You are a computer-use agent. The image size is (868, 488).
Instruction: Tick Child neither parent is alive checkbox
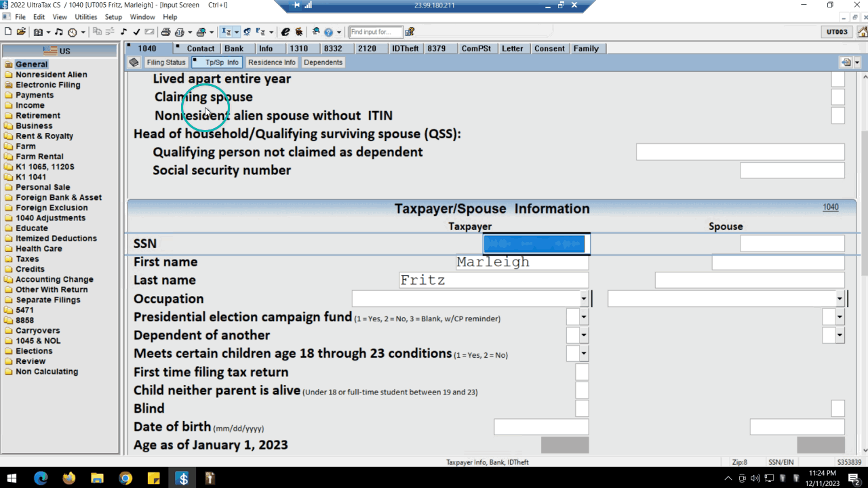tap(582, 390)
